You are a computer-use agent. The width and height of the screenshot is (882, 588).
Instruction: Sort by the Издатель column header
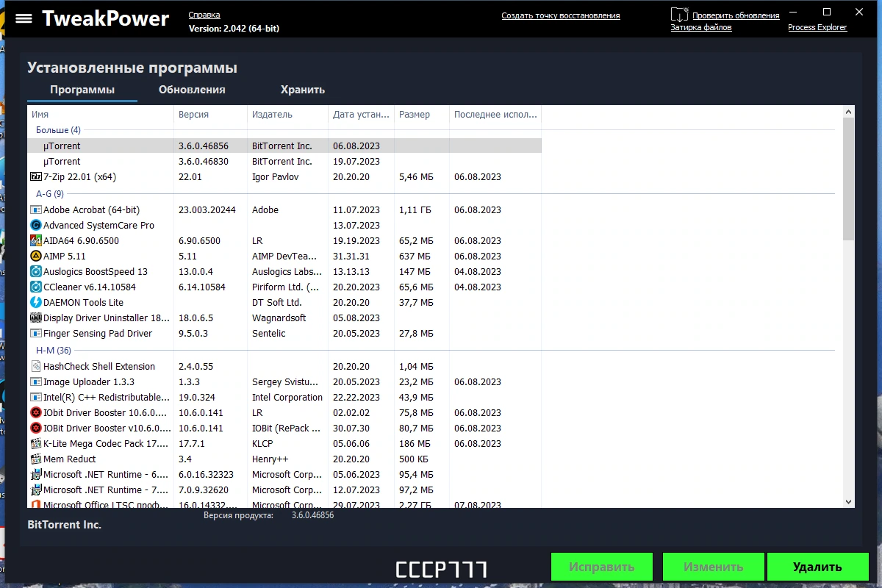288,115
